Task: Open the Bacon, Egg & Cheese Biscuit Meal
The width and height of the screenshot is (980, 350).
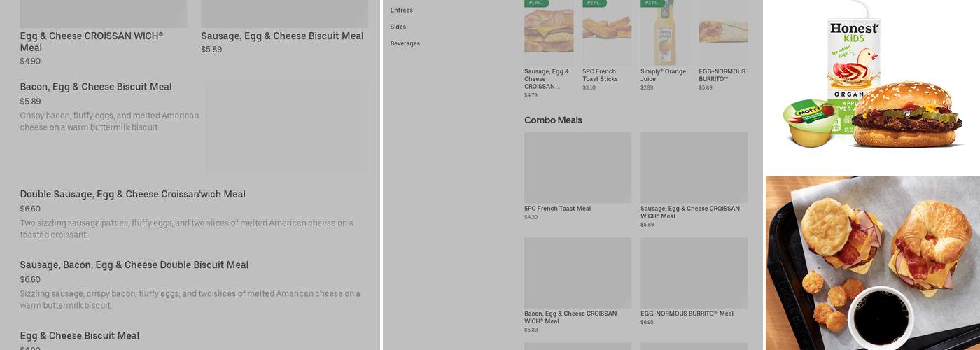Action: tap(194, 127)
